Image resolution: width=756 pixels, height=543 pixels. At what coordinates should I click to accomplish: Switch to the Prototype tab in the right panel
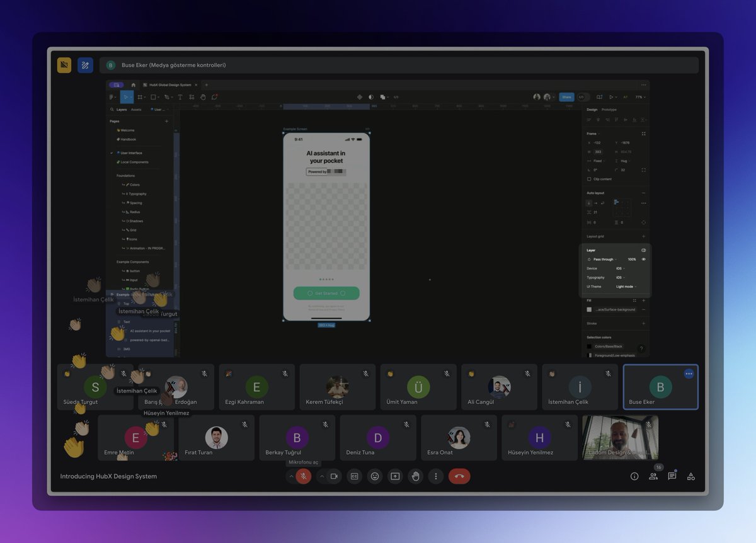tap(609, 110)
